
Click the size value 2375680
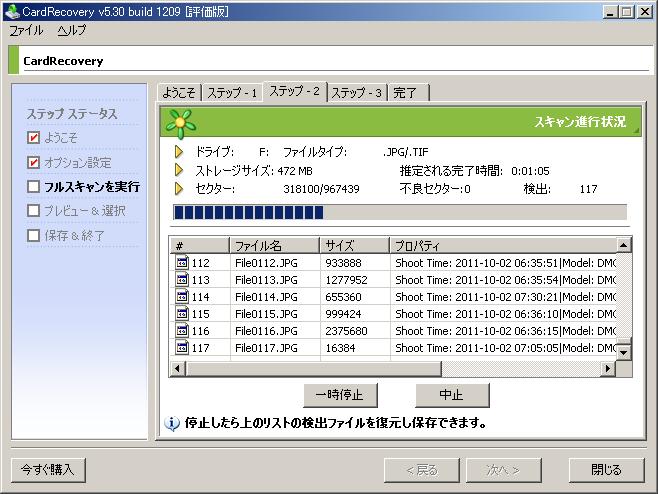346,331
